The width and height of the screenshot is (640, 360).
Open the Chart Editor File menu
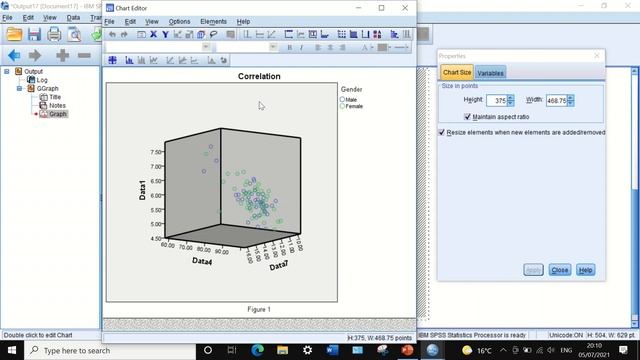[x=109, y=22]
